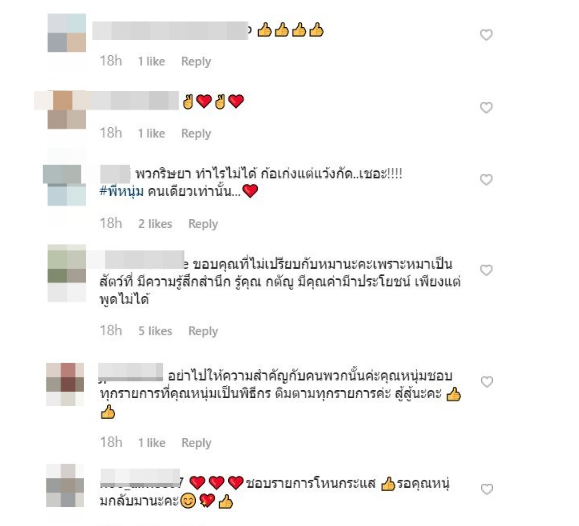This screenshot has width=579, height=526.
Task: Heart the last comment about โหนกระแส
Action: pyautogui.click(x=487, y=489)
